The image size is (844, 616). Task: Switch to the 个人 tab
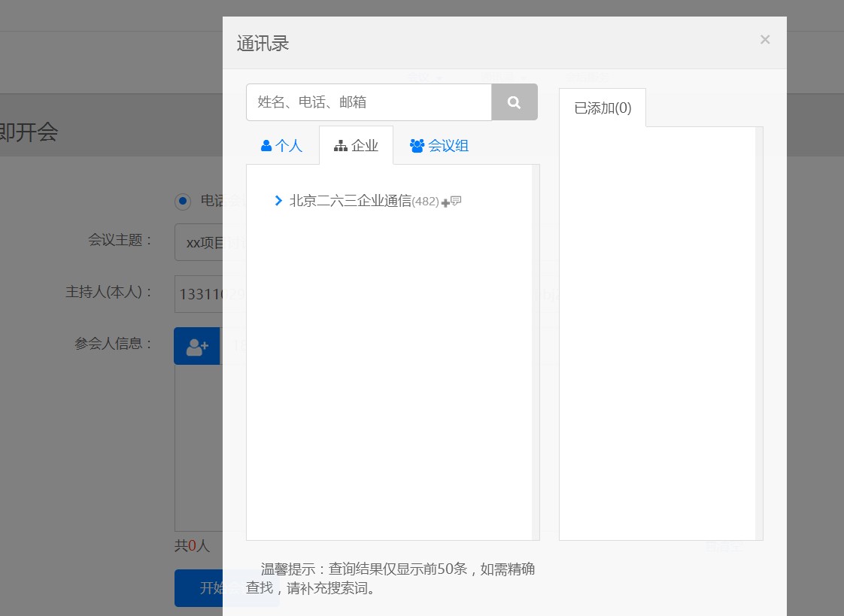point(282,146)
